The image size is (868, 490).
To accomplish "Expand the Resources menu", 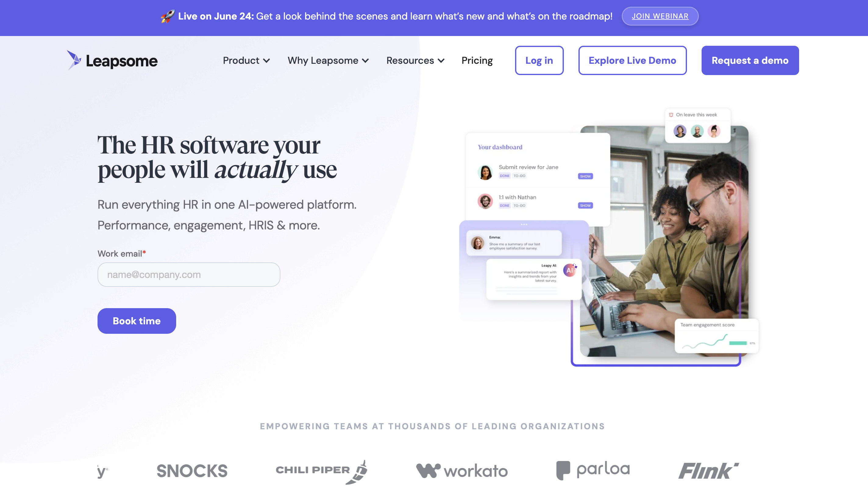I will pyautogui.click(x=415, y=61).
